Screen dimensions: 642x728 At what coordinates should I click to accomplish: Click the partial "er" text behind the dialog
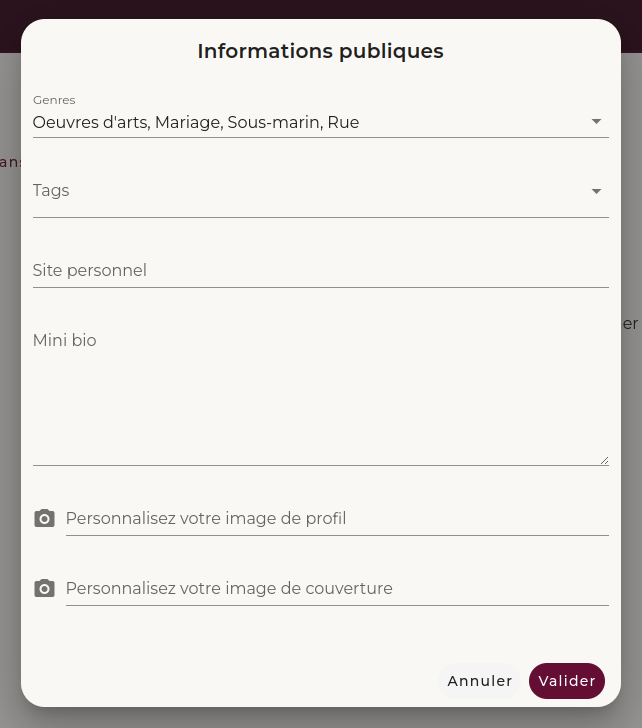[x=631, y=324]
